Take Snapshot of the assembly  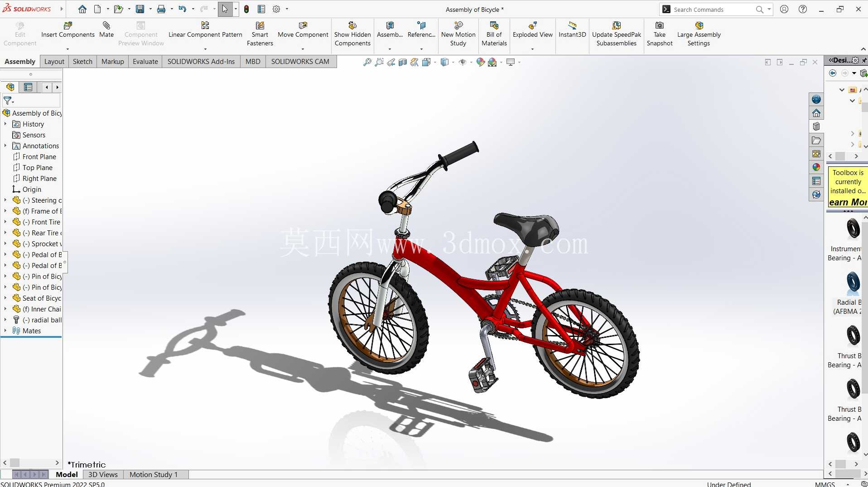[660, 34]
